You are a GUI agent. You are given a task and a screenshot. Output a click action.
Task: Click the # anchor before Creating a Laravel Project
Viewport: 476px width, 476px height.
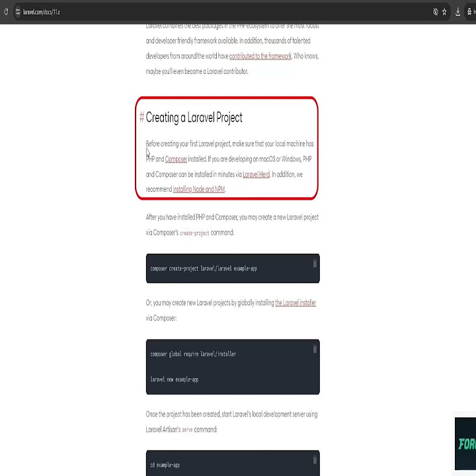pyautogui.click(x=141, y=117)
